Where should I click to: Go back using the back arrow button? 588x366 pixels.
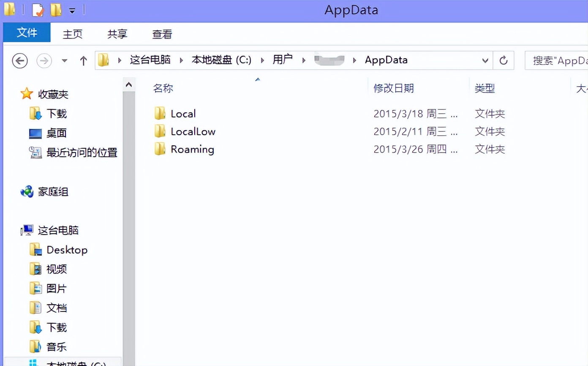[20, 61]
